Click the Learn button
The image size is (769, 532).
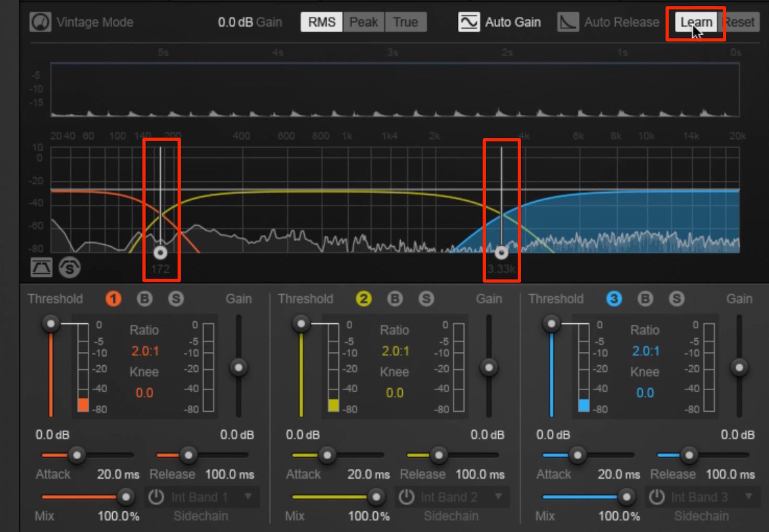[x=696, y=22]
